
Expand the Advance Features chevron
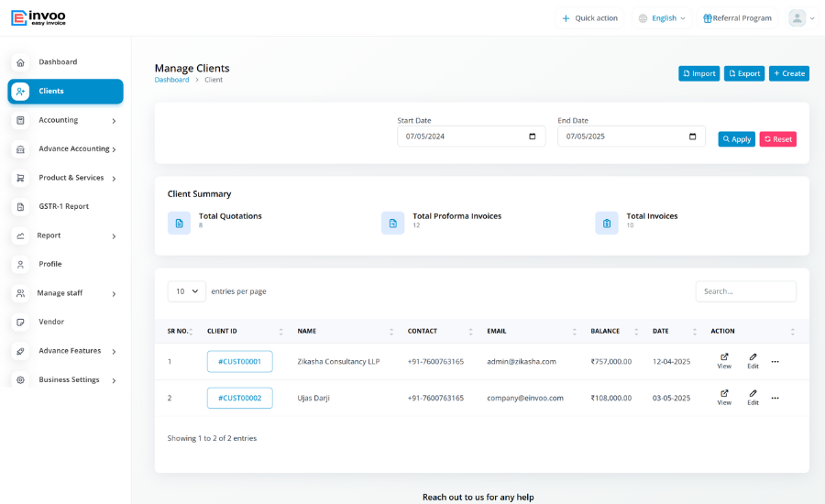coord(114,352)
